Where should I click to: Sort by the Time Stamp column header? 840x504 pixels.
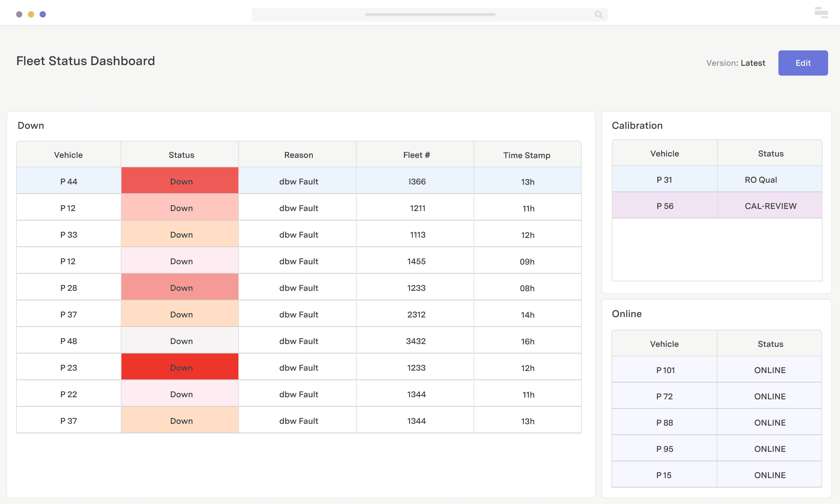point(527,155)
